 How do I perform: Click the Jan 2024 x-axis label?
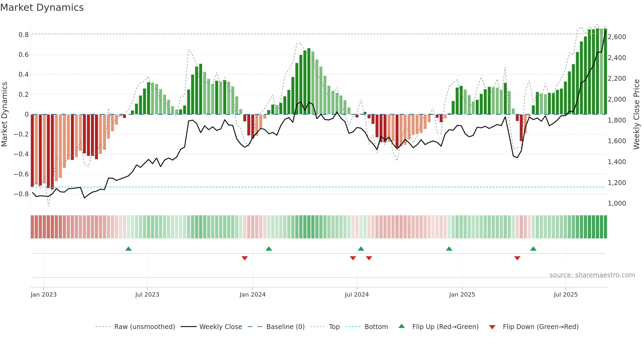click(253, 295)
